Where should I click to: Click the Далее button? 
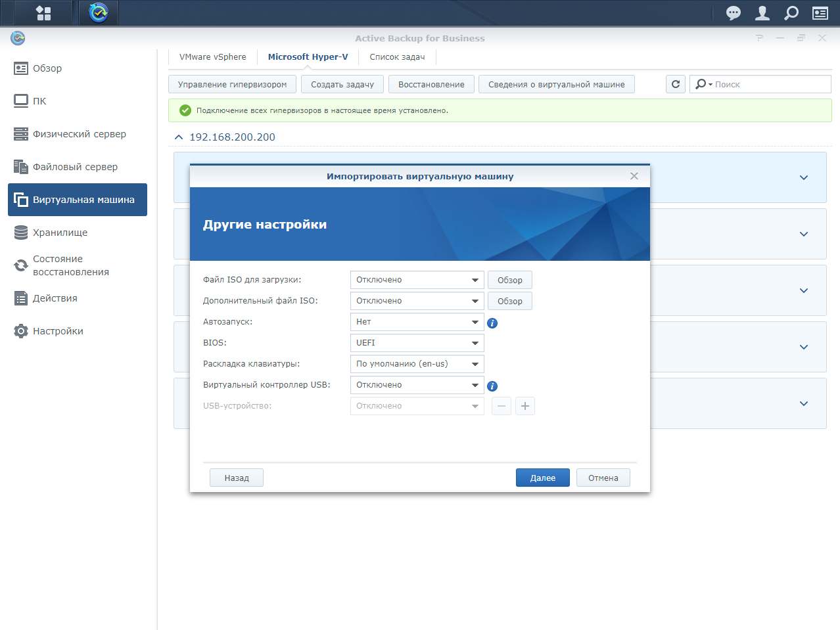[543, 478]
